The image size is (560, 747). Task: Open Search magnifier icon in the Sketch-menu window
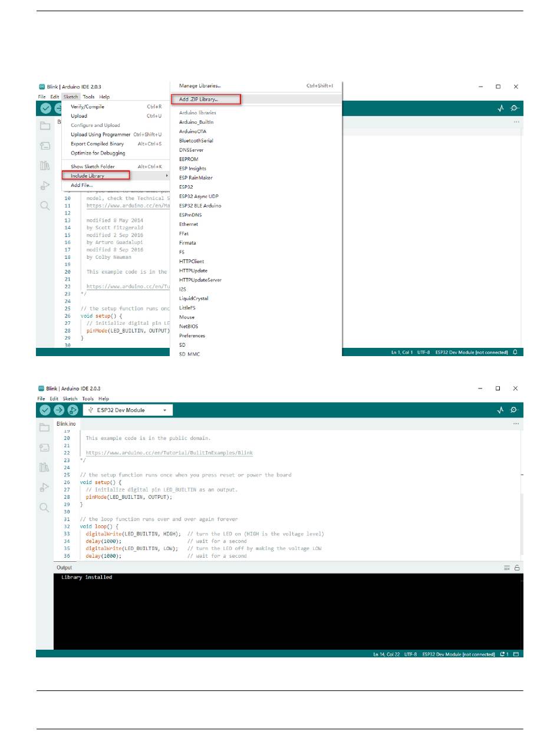tap(45, 206)
